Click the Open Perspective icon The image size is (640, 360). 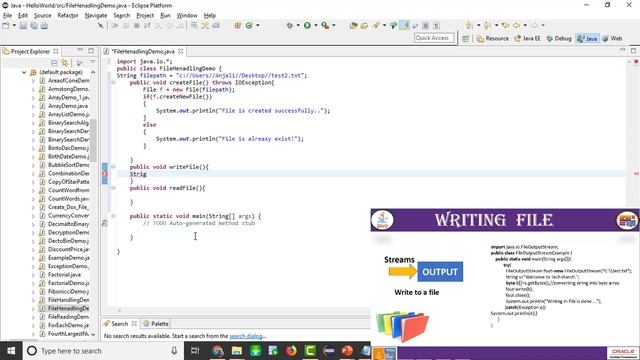coord(466,38)
